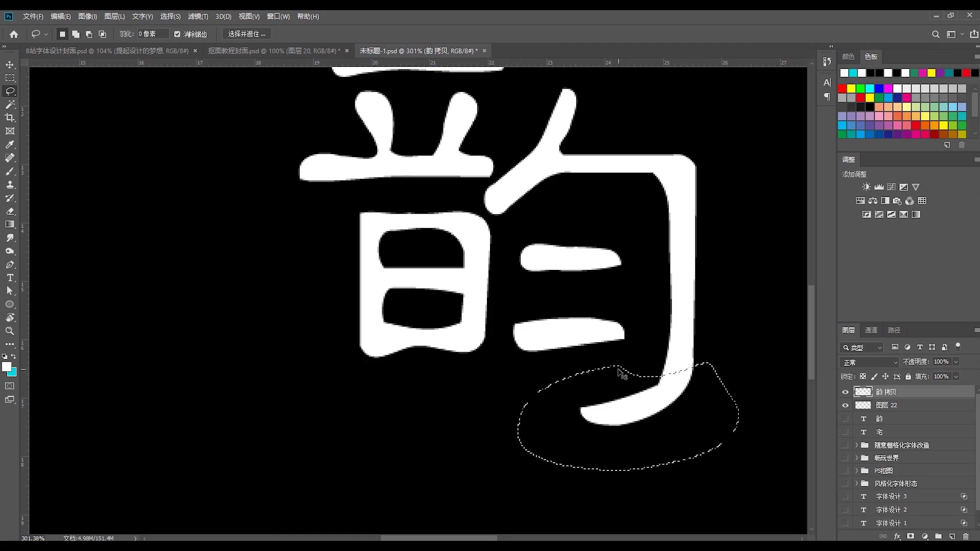Hide the 图层 22 layer
The height and width of the screenshot is (551, 980).
(845, 405)
